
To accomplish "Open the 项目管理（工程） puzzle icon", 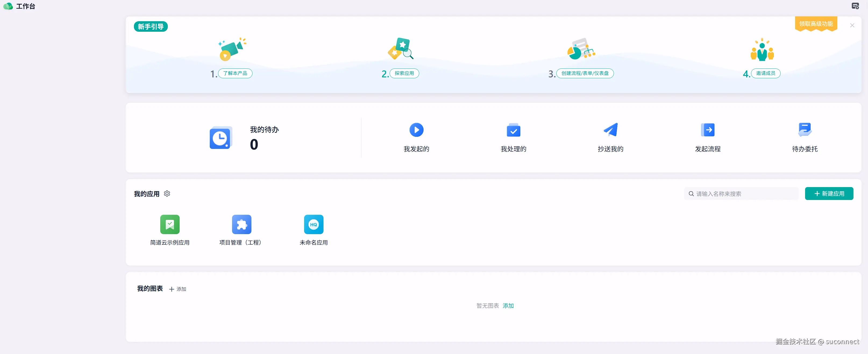I will pyautogui.click(x=241, y=224).
